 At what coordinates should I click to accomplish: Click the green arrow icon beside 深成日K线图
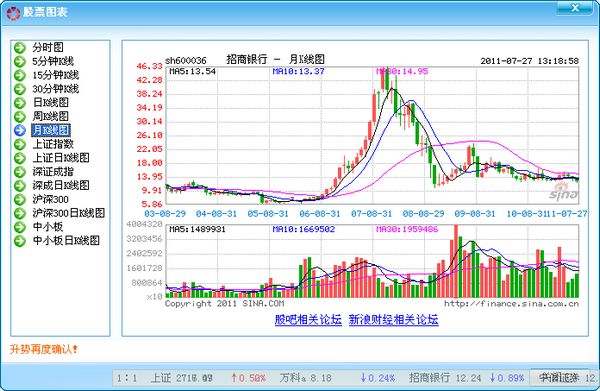(20, 185)
